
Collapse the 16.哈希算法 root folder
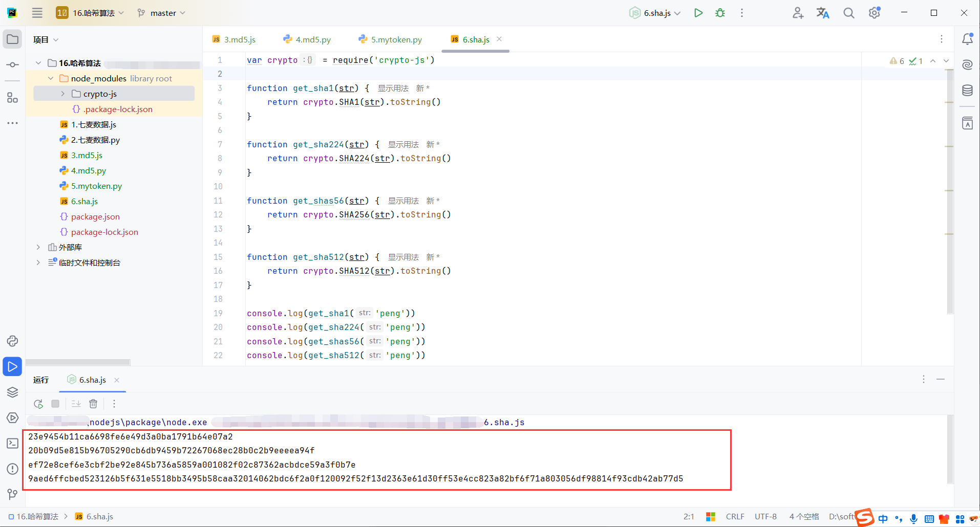coord(38,63)
